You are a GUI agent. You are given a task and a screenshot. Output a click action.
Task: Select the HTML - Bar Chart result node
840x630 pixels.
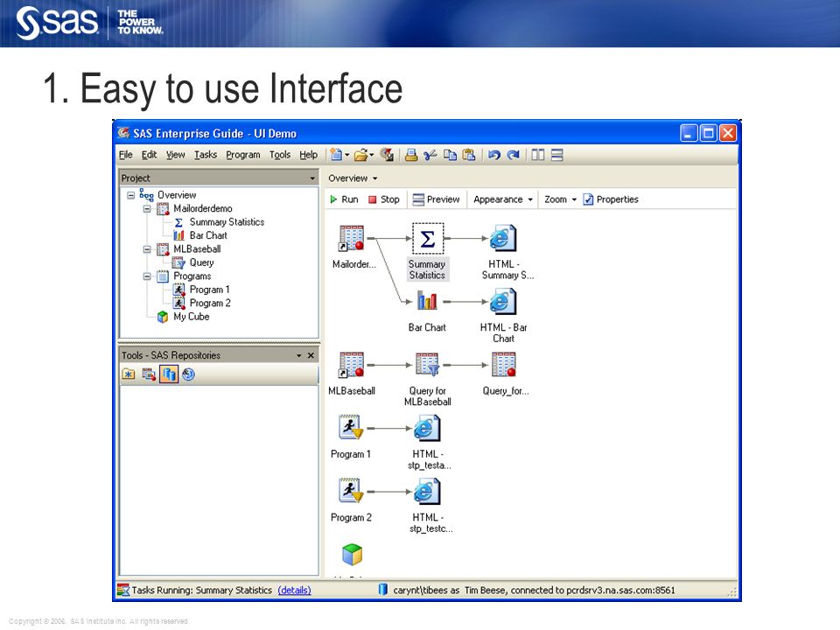click(502, 302)
